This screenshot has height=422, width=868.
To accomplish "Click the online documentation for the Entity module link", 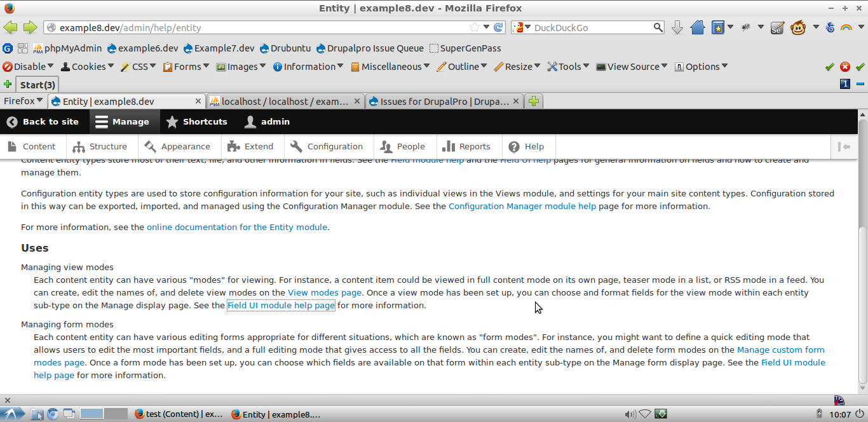I will (237, 227).
